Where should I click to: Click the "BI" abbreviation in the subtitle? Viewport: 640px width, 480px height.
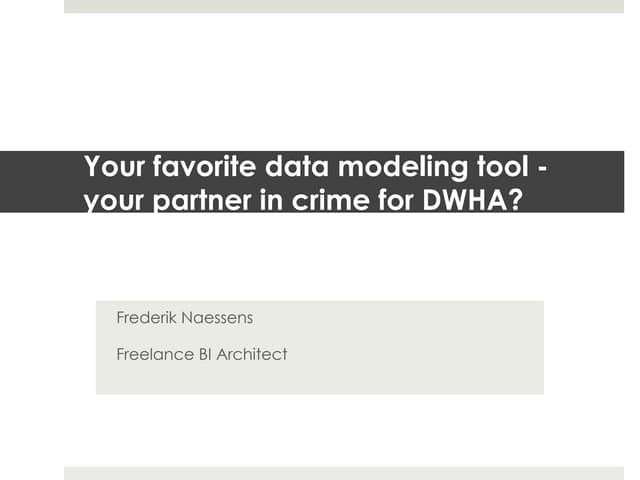pos(208,353)
